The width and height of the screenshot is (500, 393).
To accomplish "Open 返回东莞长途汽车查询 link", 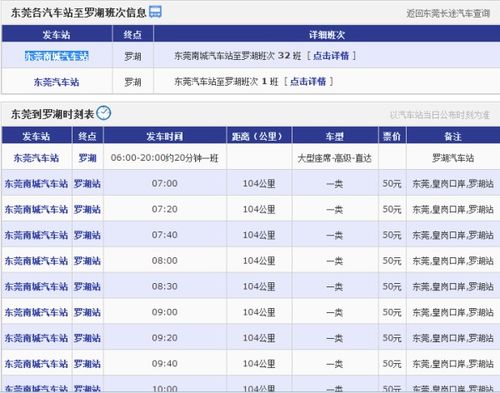I will coord(448,14).
